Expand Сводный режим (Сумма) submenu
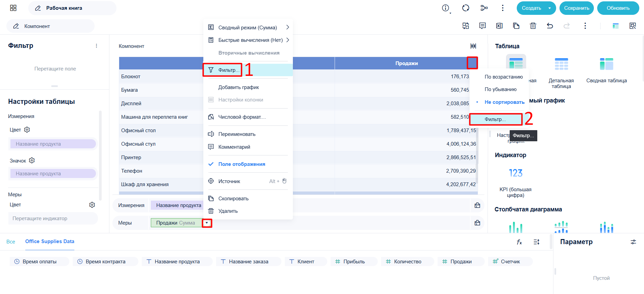The image size is (644, 294). (248, 28)
